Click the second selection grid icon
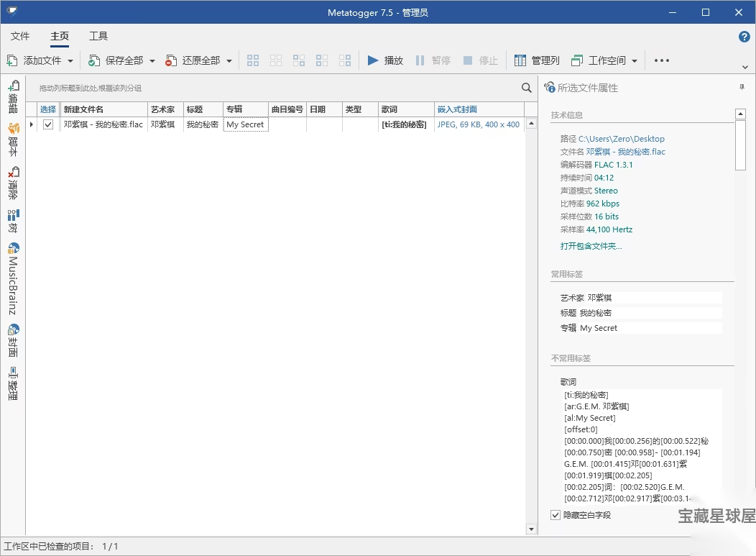Image resolution: width=756 pixels, height=556 pixels. [276, 60]
